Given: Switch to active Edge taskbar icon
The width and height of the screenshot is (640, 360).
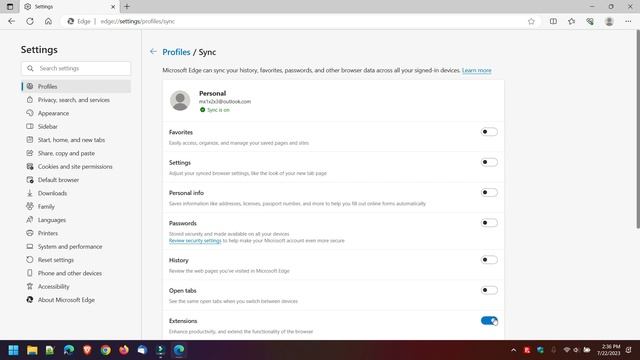Looking at the screenshot, I should point(179,350).
